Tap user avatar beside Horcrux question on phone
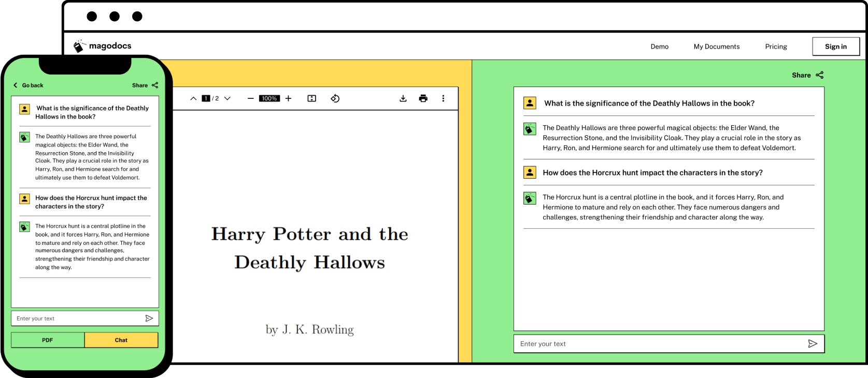 click(x=24, y=199)
